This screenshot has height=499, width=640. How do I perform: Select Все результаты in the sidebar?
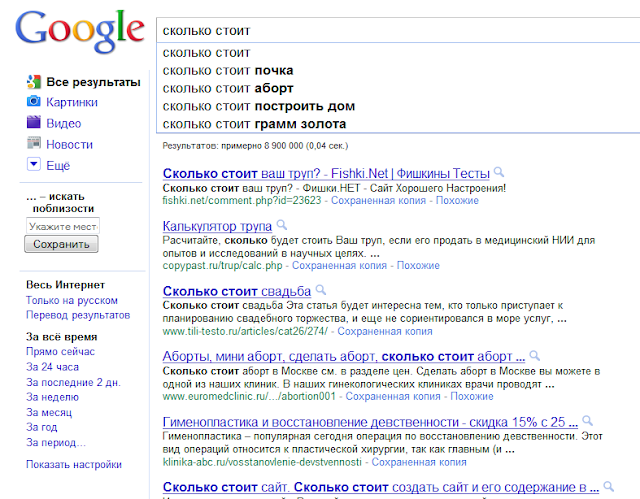pos(93,82)
